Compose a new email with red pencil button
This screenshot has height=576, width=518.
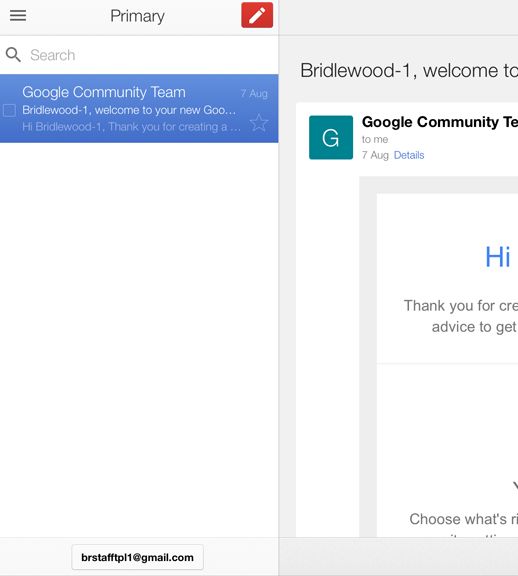coord(257,15)
